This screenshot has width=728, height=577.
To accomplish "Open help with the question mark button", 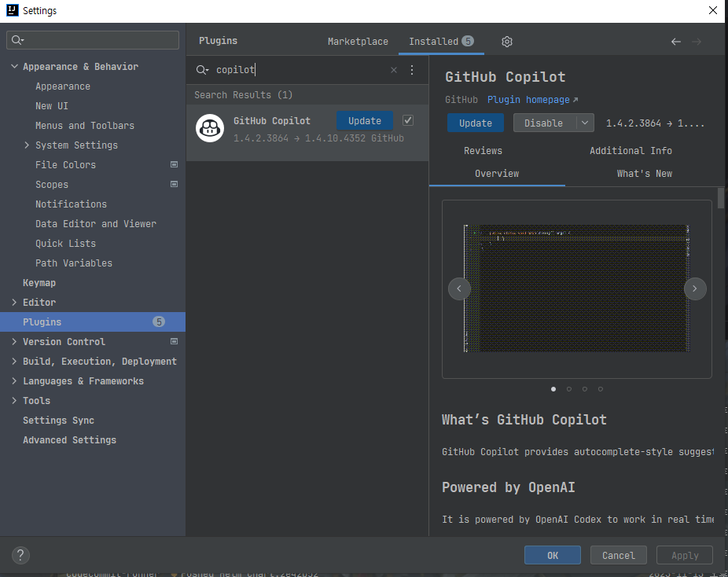I will (20, 555).
